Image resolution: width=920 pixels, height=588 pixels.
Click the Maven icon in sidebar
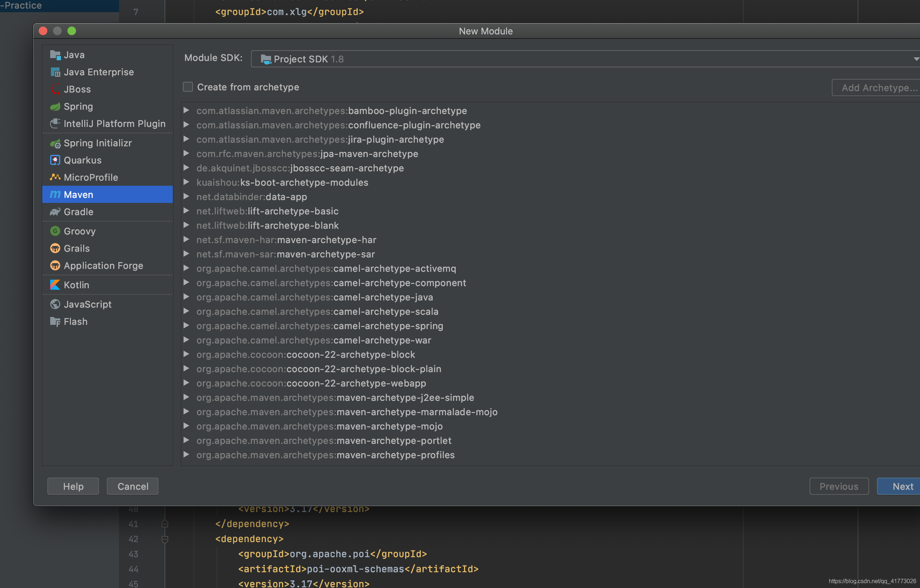tap(56, 194)
